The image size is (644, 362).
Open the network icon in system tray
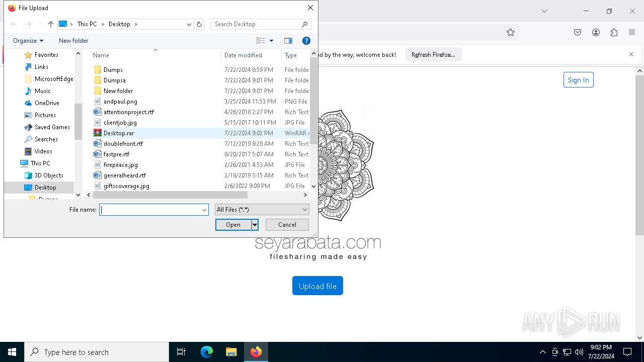(x=567, y=352)
